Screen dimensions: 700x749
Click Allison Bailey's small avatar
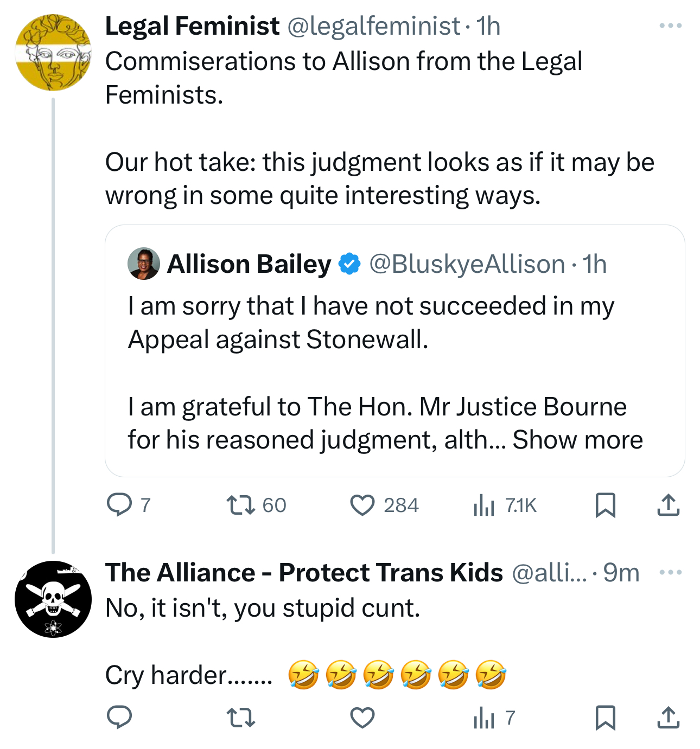click(x=144, y=264)
